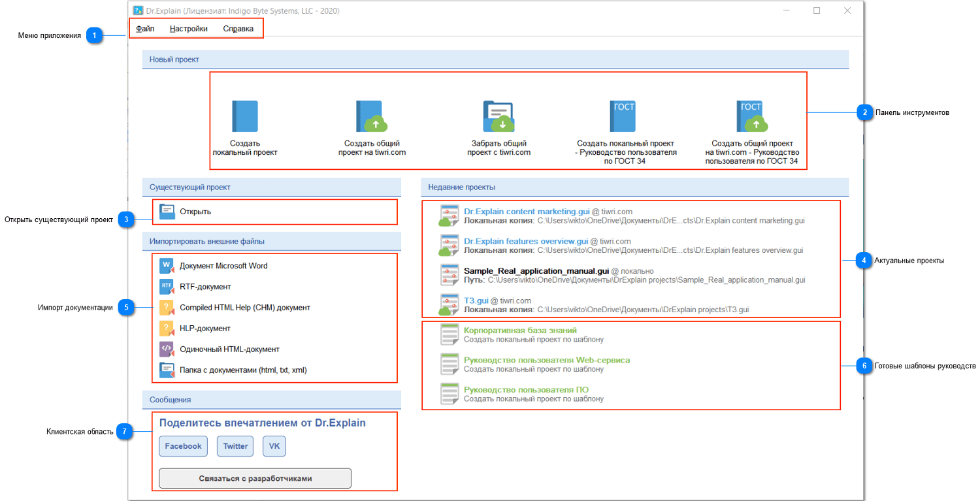Click the Папка с документами folder icon

[167, 370]
